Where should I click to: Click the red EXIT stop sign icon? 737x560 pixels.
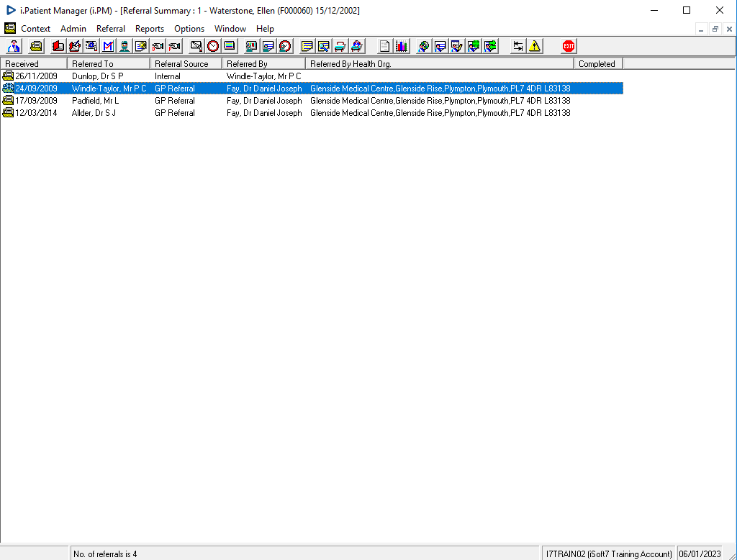tap(569, 46)
